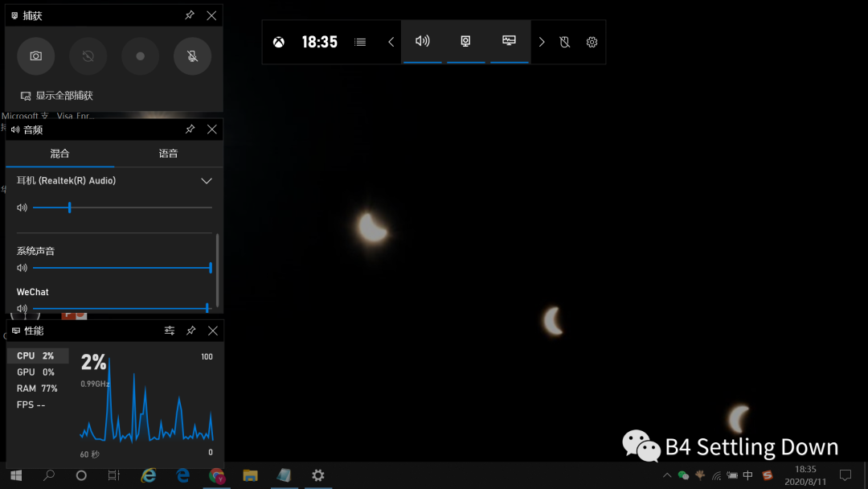Click the CPU usage graph
868x489 pixels.
147,400
